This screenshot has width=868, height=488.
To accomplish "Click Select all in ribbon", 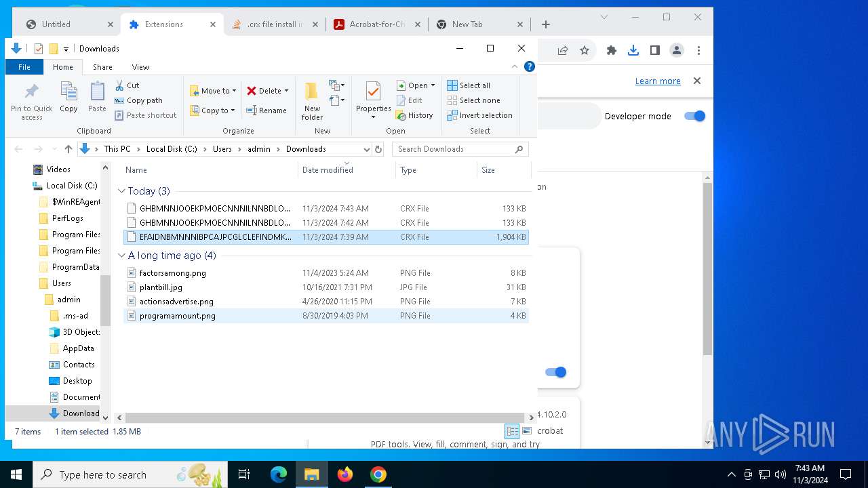I will pyautogui.click(x=469, y=85).
